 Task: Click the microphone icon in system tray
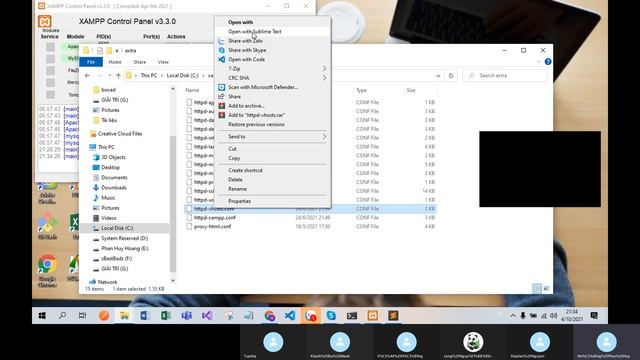point(523,316)
